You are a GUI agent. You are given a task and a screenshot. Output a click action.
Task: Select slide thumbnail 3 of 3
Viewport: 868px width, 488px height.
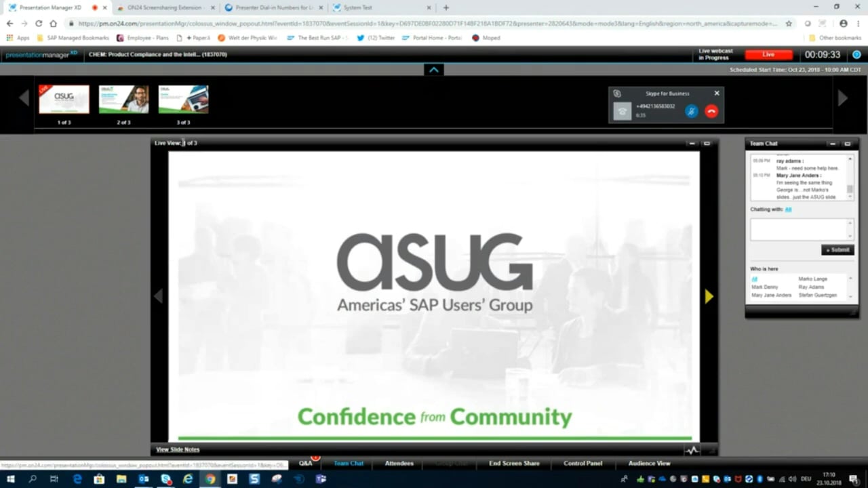[183, 99]
